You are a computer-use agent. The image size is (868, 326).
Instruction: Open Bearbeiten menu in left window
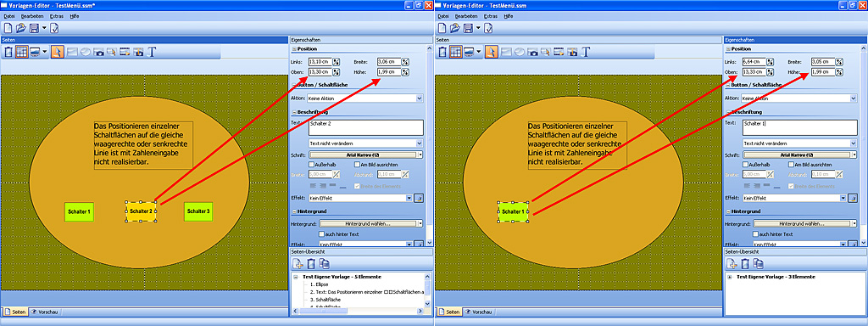32,16
